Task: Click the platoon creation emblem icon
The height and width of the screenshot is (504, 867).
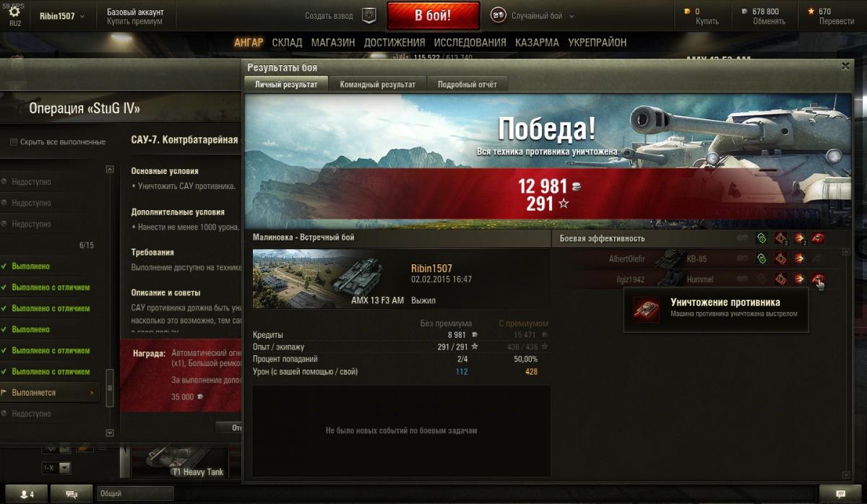Action: (368, 15)
